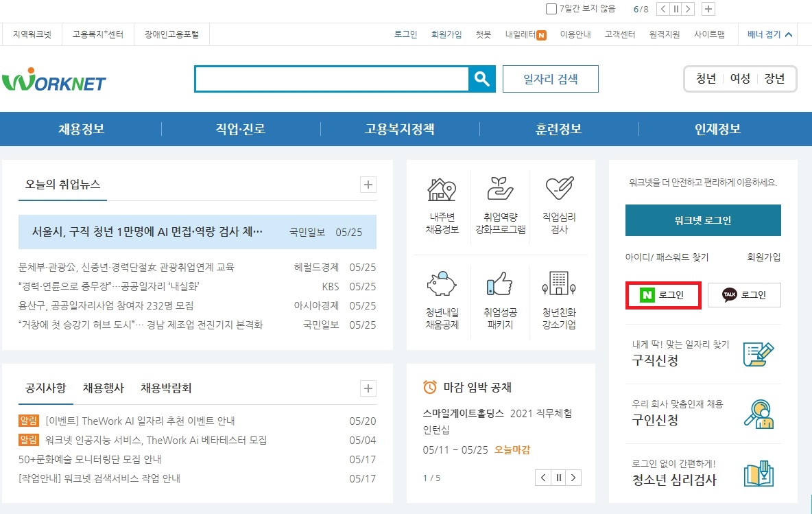Open 직업심리검사 heart icon
This screenshot has width=812, height=514.
click(x=560, y=189)
